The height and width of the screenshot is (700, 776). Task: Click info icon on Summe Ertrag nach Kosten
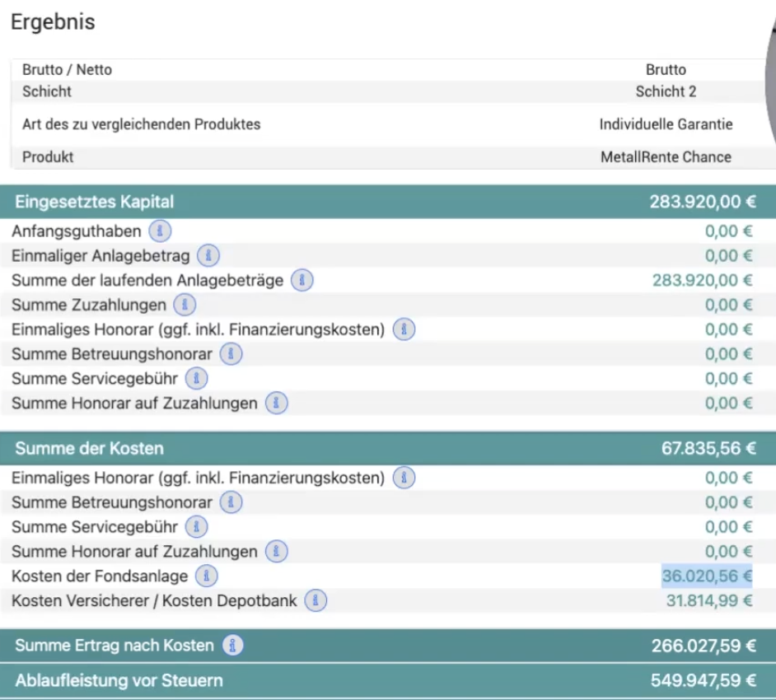[232, 646]
